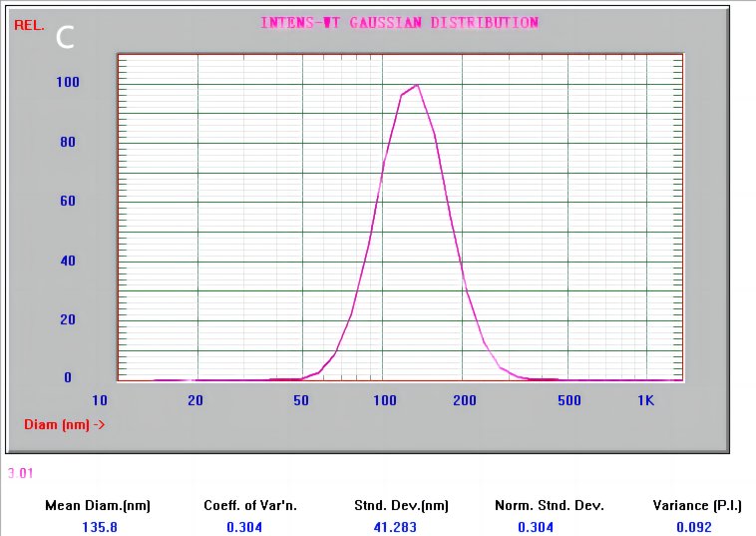
Task: Select the white letter C panel label
Action: pos(66,38)
